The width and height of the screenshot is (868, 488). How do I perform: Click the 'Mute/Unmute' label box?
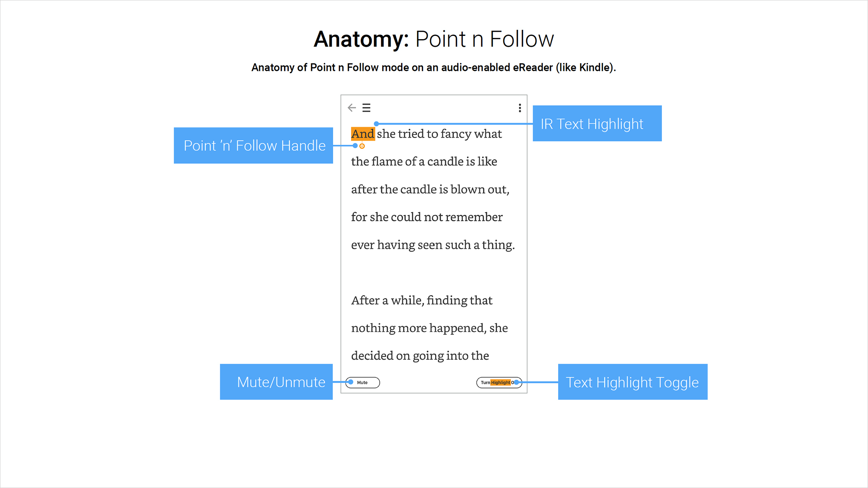[276, 382]
